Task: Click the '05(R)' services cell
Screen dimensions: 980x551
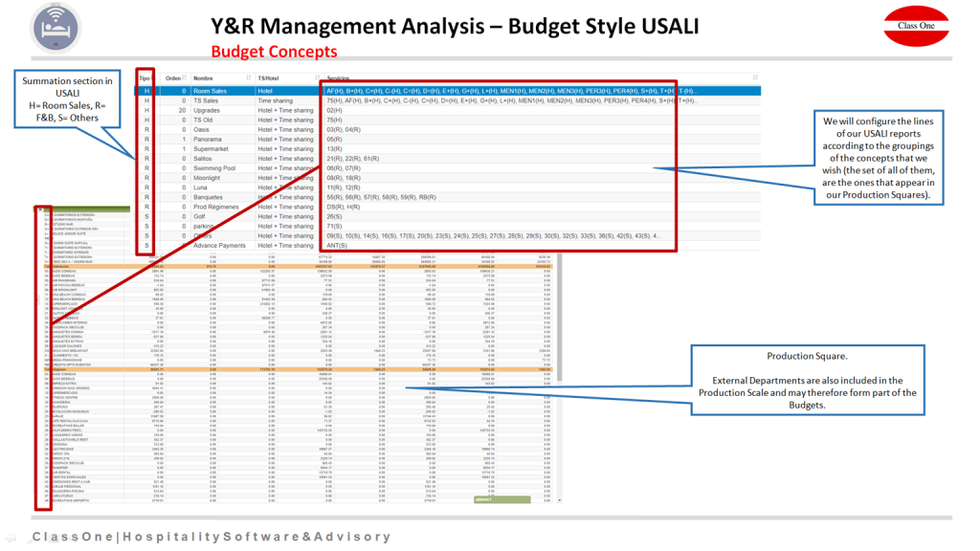Action: [x=334, y=140]
